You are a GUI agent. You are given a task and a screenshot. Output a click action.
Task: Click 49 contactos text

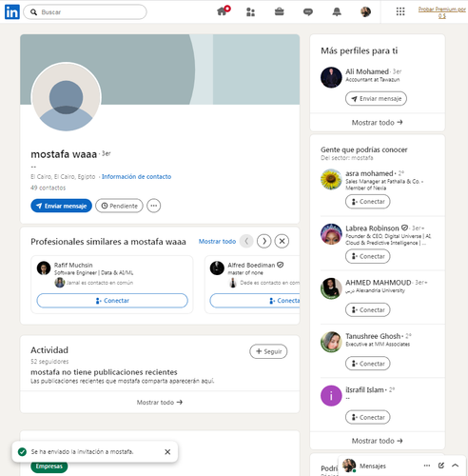pyautogui.click(x=49, y=188)
